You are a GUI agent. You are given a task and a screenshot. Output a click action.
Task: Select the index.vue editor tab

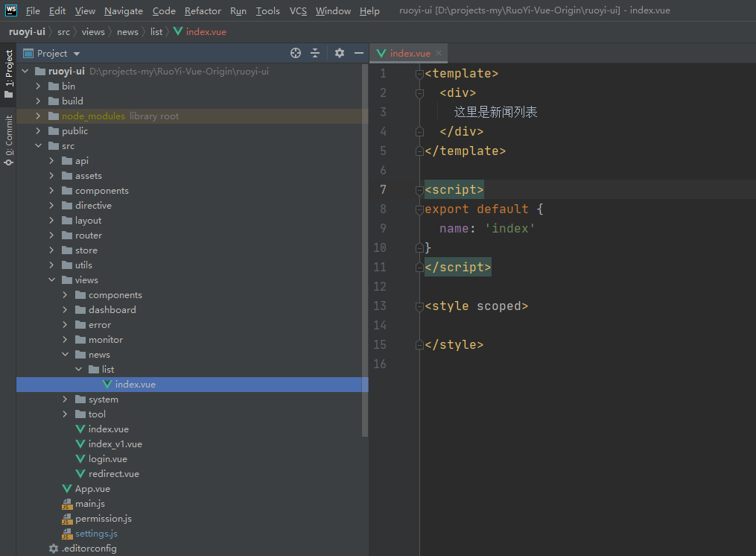point(408,53)
